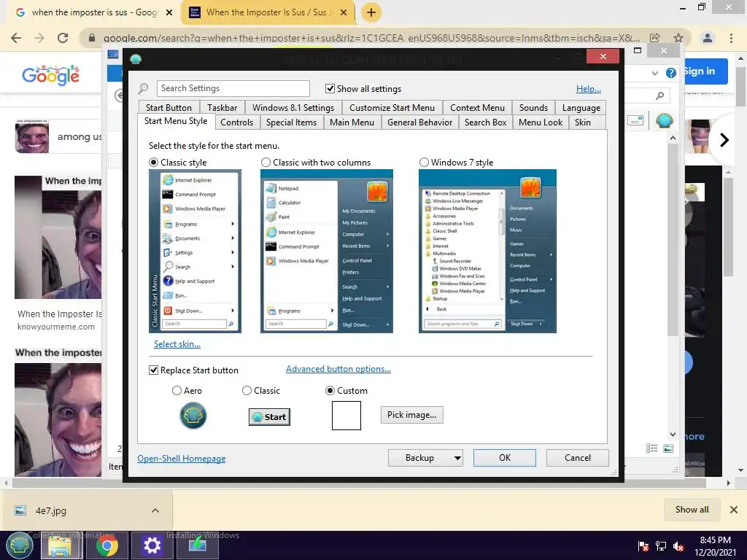The width and height of the screenshot is (747, 560).
Task: Switch to Customize Start Menu tab
Action: tap(392, 108)
